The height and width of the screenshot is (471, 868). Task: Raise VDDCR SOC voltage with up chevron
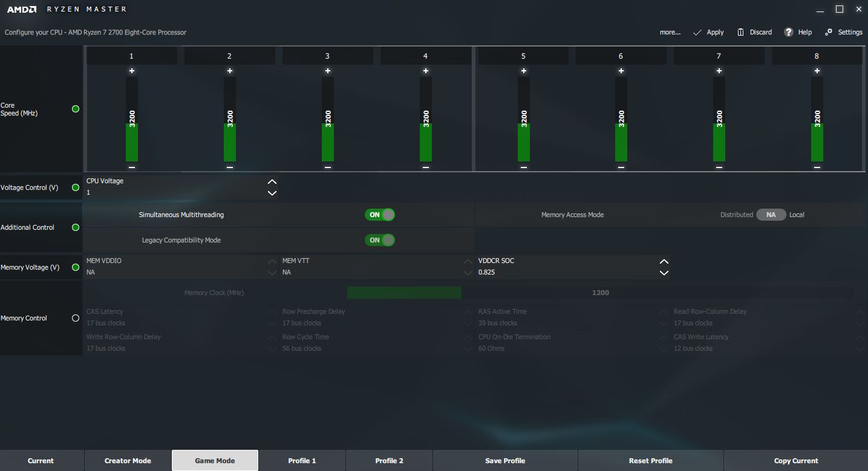(x=664, y=261)
